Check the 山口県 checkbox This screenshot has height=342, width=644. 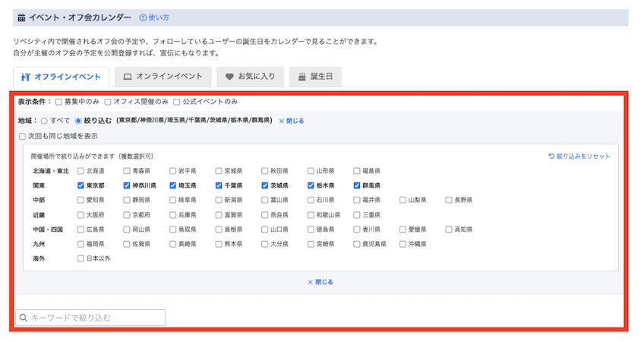coord(264,230)
